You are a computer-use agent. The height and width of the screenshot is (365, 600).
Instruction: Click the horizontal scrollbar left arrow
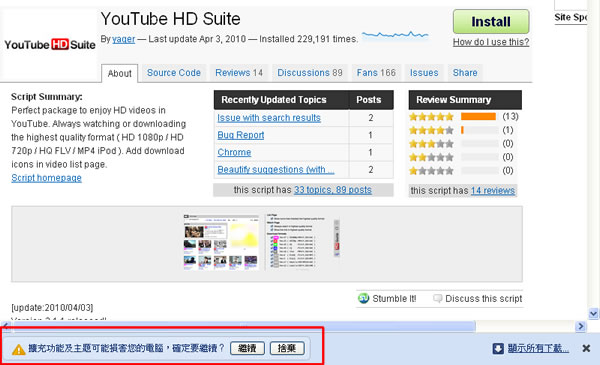[x=5, y=326]
